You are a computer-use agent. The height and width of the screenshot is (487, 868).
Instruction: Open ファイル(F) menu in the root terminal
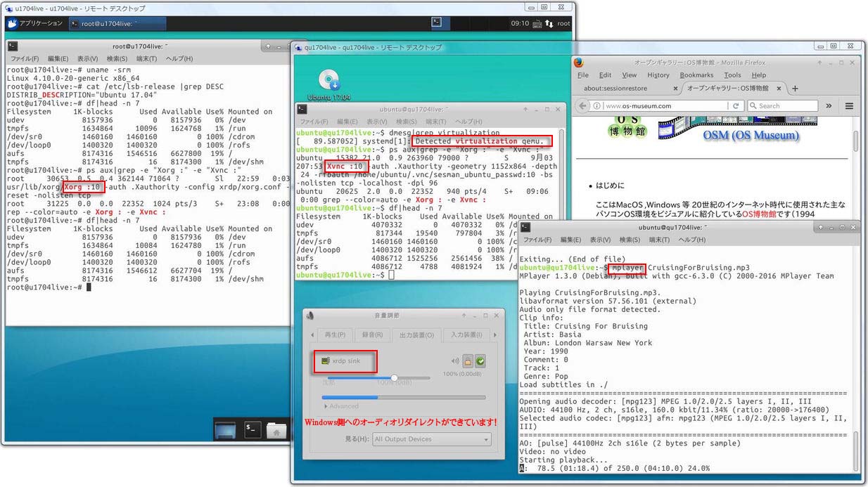coord(25,58)
